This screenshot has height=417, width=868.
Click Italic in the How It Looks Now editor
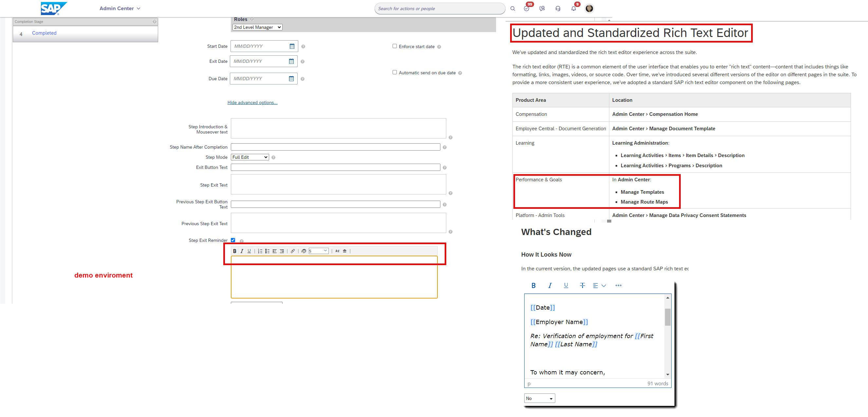550,285
